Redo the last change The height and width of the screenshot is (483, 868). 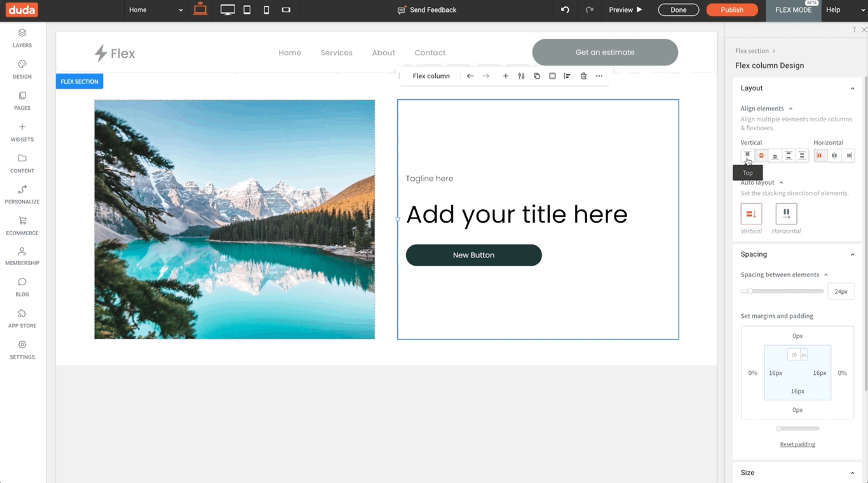[x=589, y=10]
